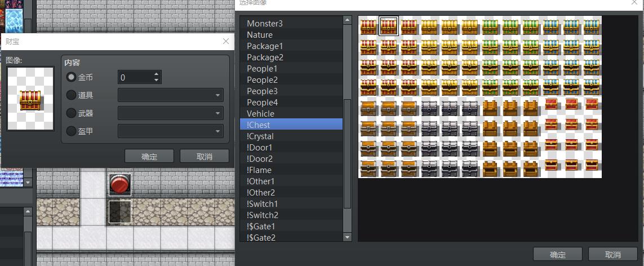Viewport: 644px width, 266px height.
Task: Select the first gold chest in the top row
Action: pyautogui.click(x=429, y=26)
